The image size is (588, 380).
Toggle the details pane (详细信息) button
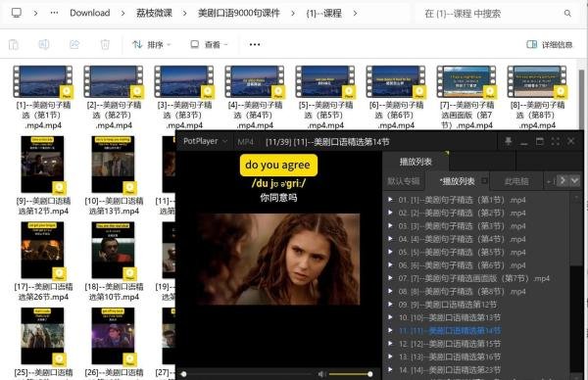tap(550, 45)
